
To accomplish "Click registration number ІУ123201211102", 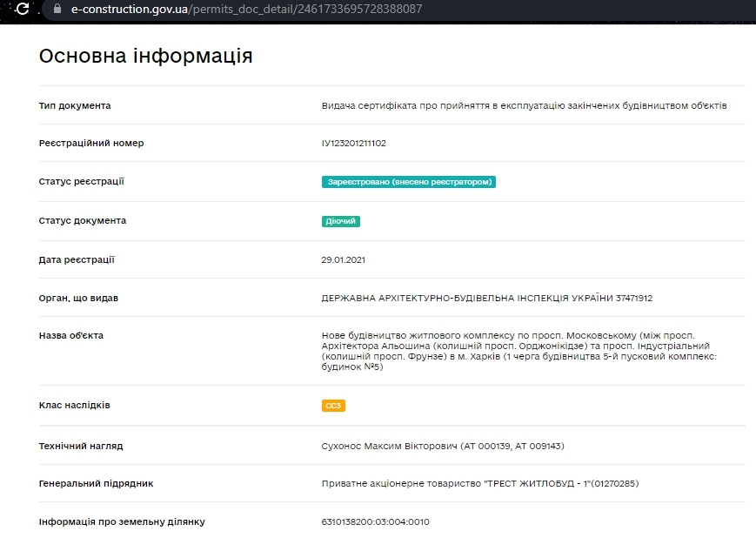I will tap(354, 144).
